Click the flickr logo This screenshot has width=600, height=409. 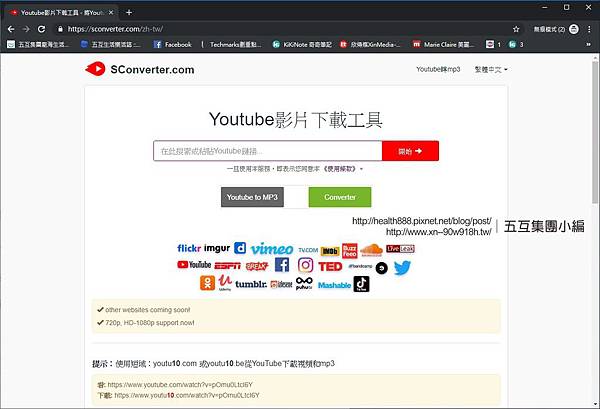point(189,248)
